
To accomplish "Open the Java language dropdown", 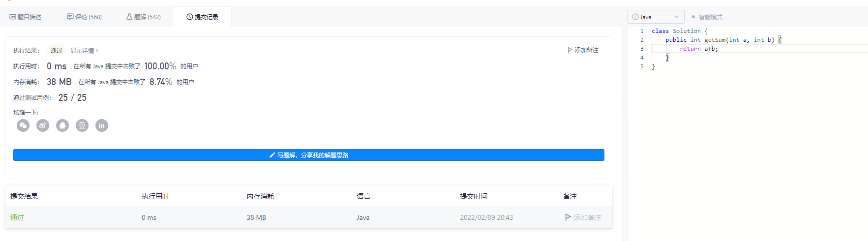I will pyautogui.click(x=656, y=17).
